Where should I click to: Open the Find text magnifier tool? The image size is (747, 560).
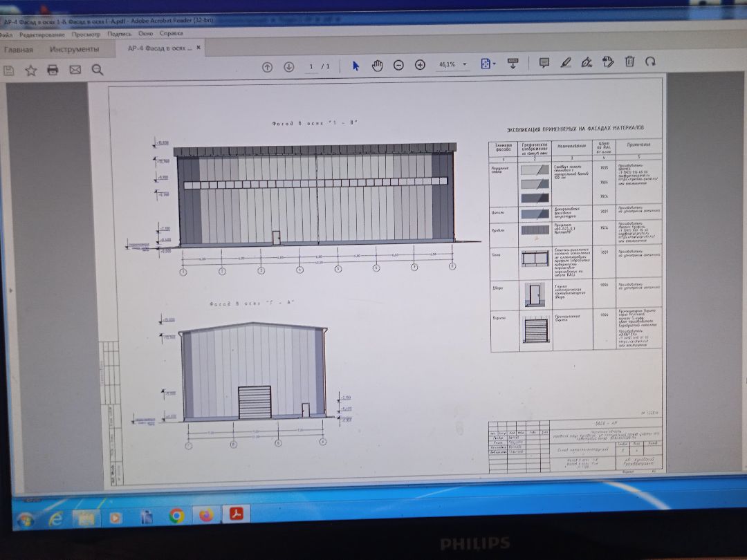[x=97, y=70]
